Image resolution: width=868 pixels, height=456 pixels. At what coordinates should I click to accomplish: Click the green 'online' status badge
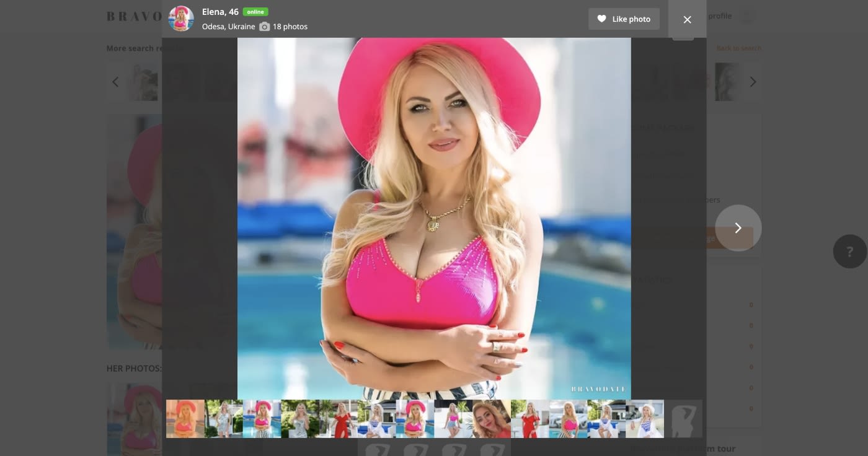pos(255,12)
